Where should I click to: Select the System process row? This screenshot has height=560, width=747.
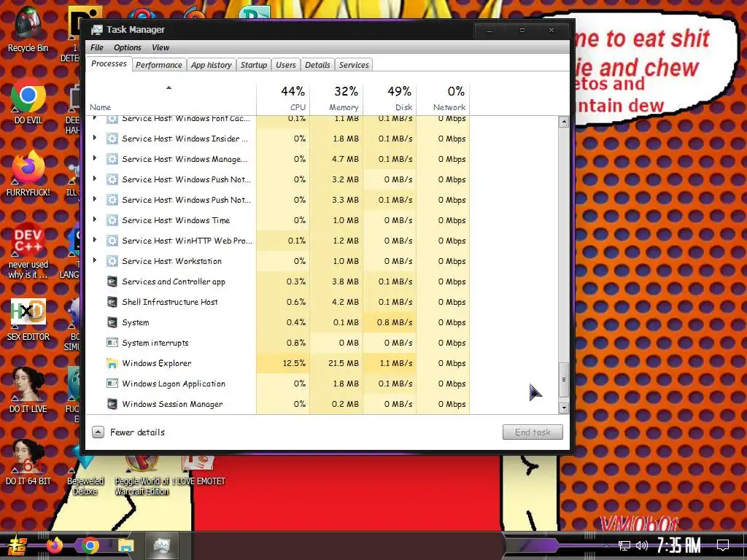point(277,322)
